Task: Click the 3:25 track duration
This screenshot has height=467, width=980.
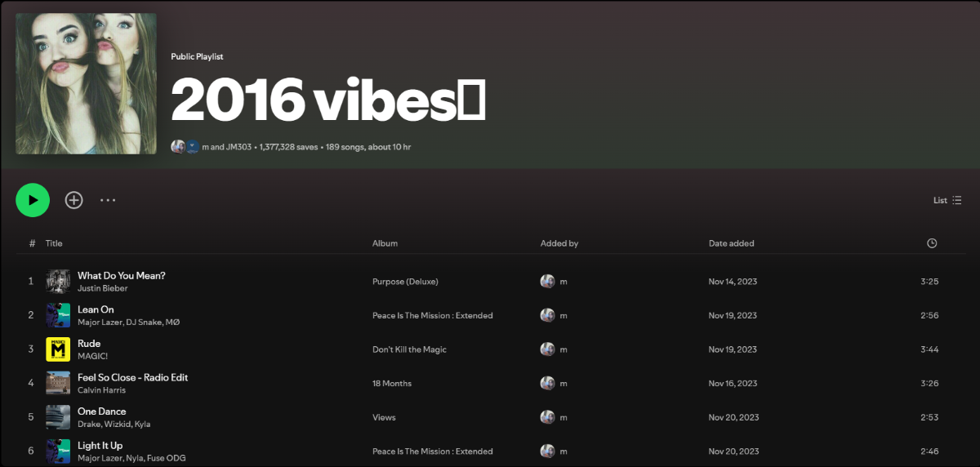Action: coord(929,282)
